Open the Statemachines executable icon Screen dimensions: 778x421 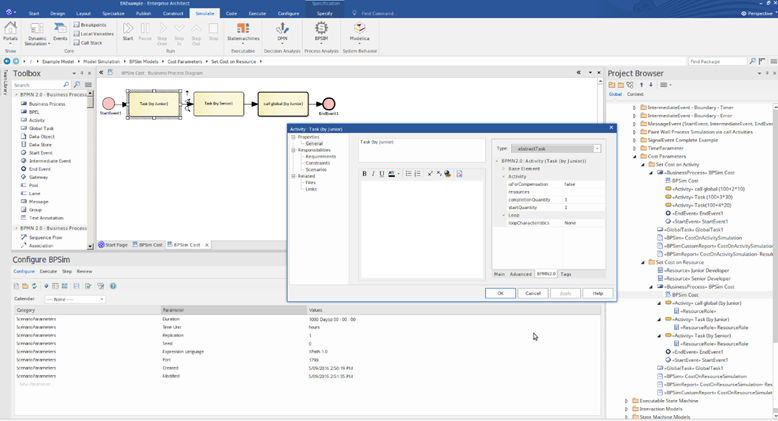click(x=243, y=31)
